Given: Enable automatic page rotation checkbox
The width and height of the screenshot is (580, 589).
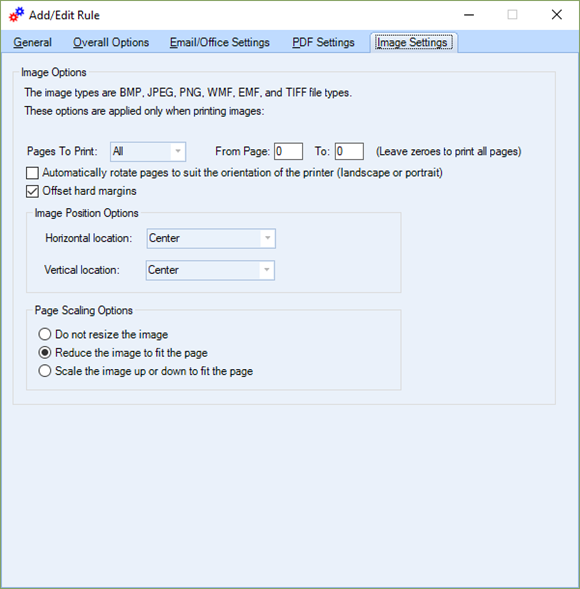Looking at the screenshot, I should click(x=32, y=173).
